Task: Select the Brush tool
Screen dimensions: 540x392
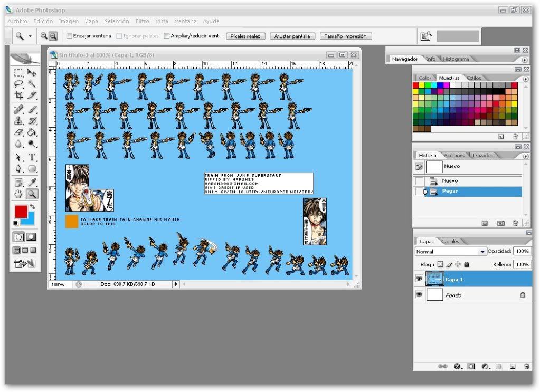Action: tap(32, 109)
